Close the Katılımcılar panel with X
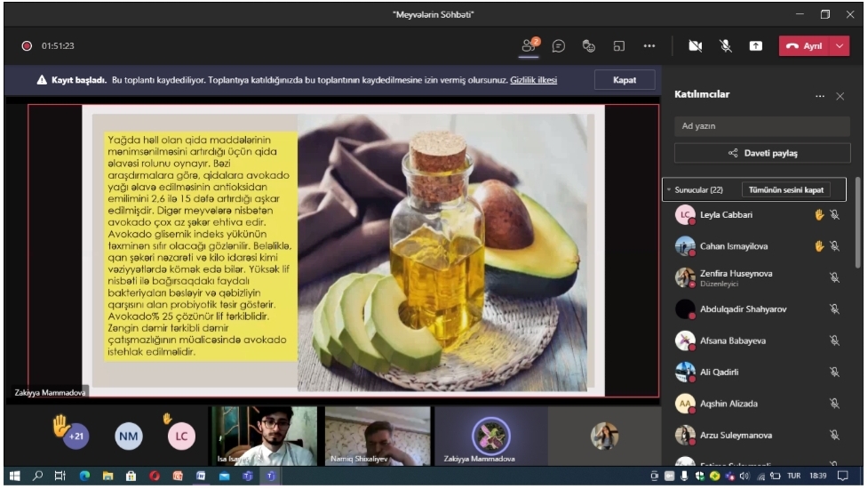The width and height of the screenshot is (868, 489). pos(840,96)
